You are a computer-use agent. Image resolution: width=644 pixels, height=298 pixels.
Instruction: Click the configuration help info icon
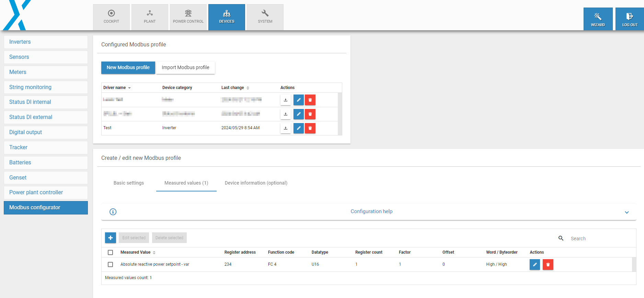click(x=113, y=212)
